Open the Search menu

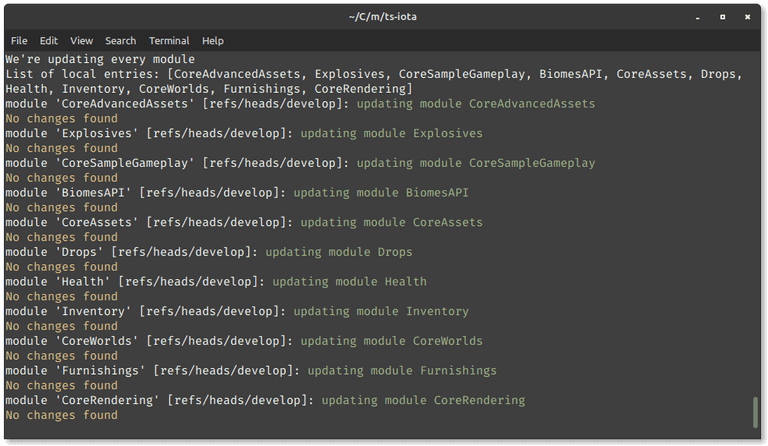click(x=120, y=41)
